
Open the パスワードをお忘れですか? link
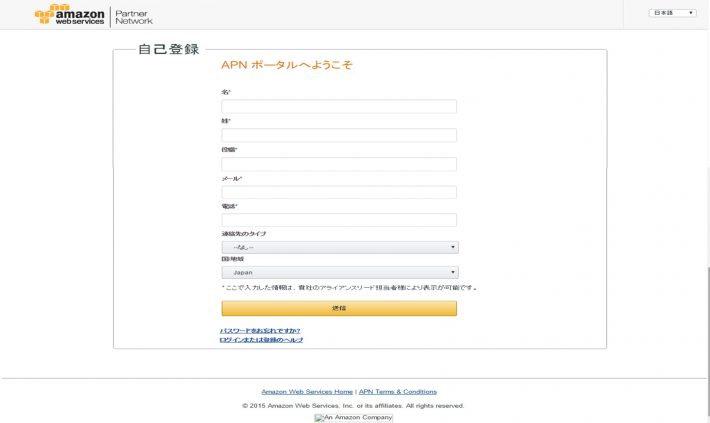(260, 330)
